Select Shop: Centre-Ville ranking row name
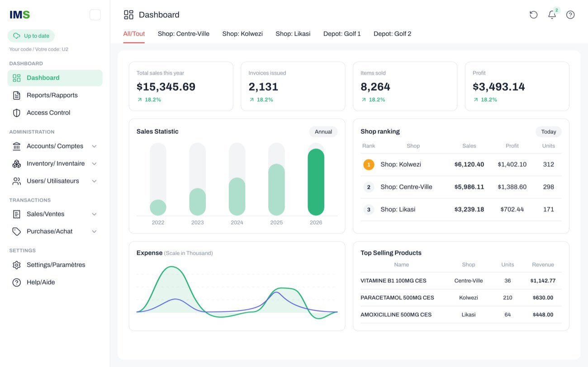Viewport: 588px width, 367px height. (406, 187)
